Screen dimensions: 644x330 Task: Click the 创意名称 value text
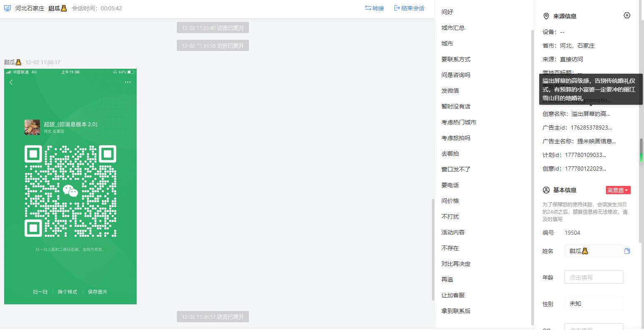click(591, 114)
